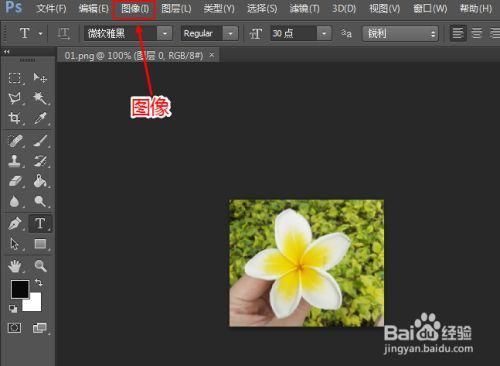Select the Horizontal Type tool in toolbox
Screen dimensions: 500x366
[x=40, y=223]
